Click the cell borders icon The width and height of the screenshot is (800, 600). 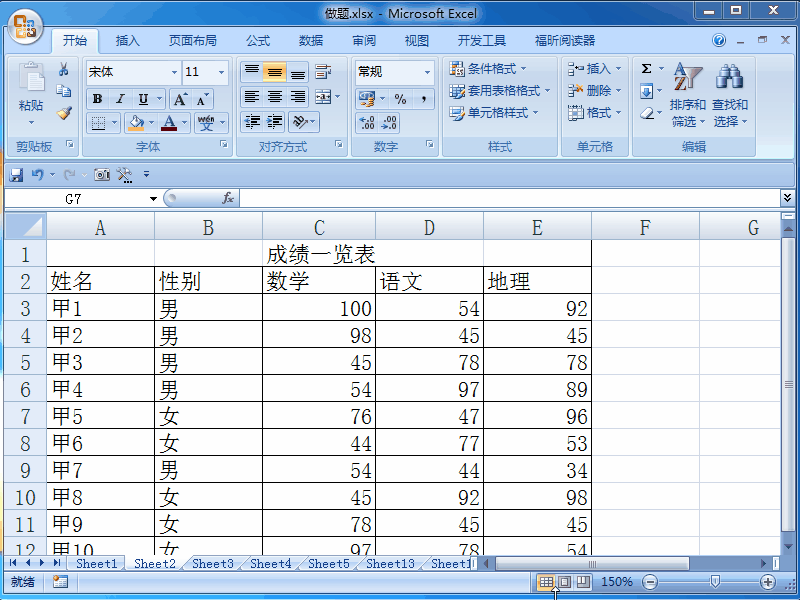97,123
